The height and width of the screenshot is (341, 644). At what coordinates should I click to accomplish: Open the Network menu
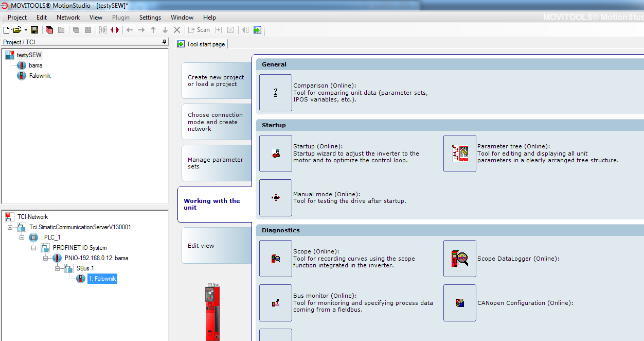click(x=68, y=18)
